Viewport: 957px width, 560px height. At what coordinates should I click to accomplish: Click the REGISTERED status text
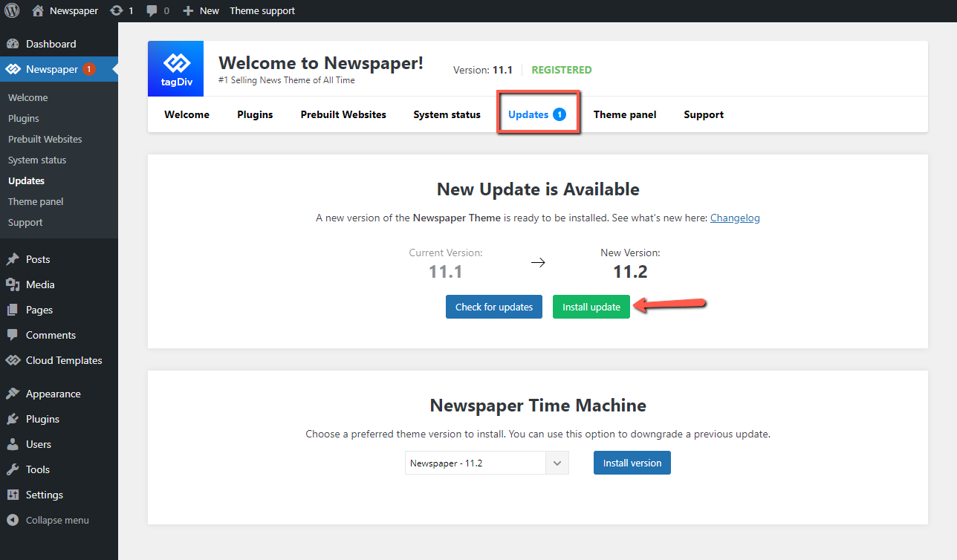pos(562,70)
